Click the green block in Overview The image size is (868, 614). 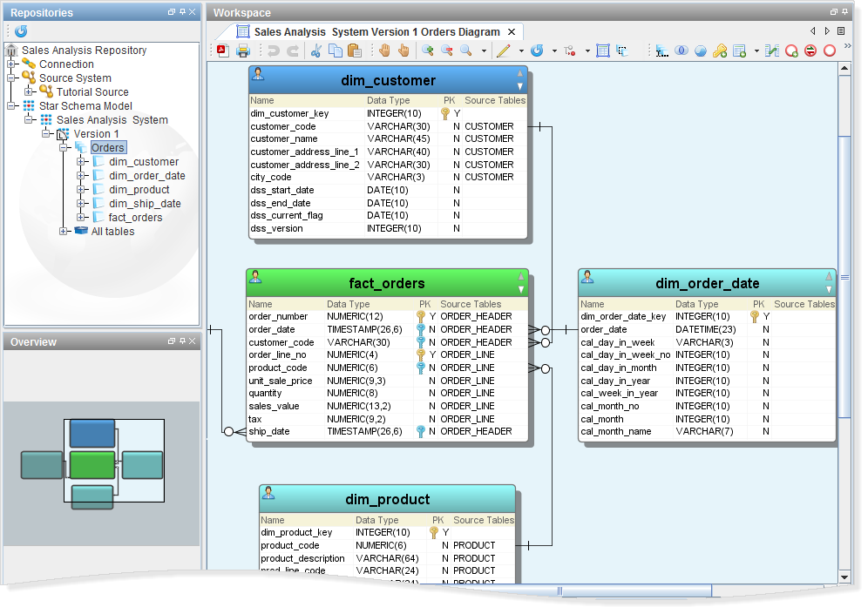coord(92,464)
